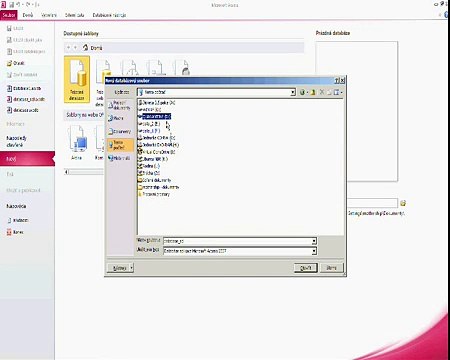Screen dimensions: 450x360
Task: Click the file name field in Access window
Action: tap(373, 203)
